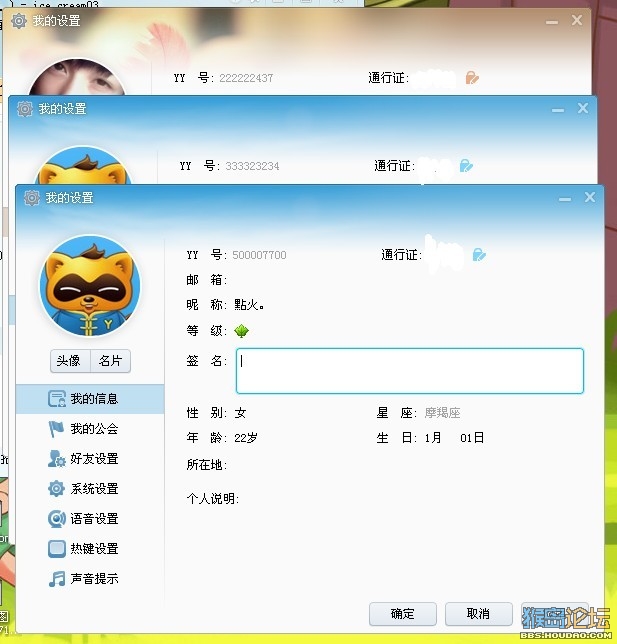
Task: Click the raccoon avatar in middle window
Action: (83, 165)
